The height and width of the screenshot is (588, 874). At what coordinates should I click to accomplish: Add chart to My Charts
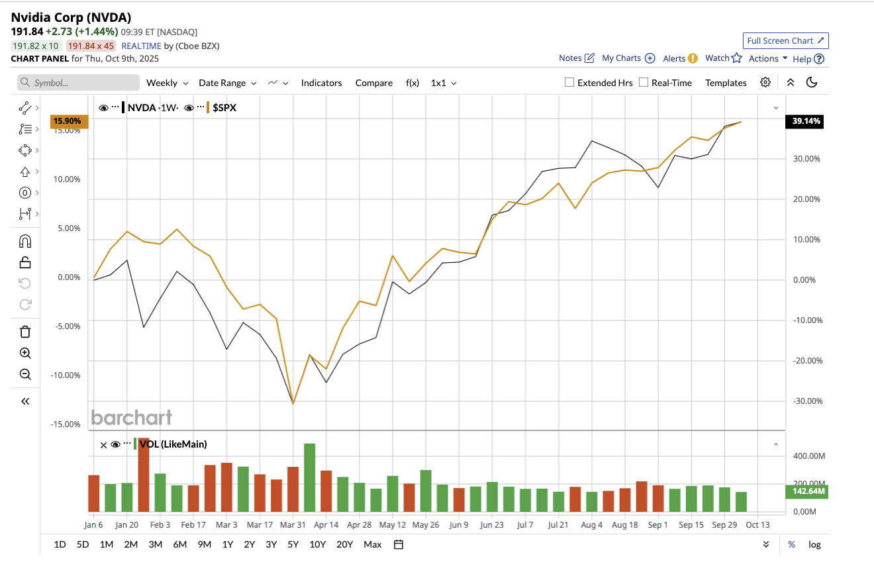pos(628,58)
